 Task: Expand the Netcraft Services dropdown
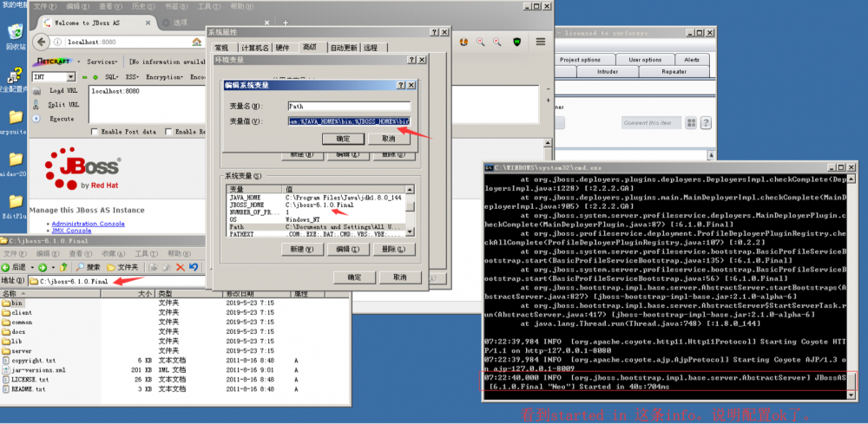click(102, 62)
